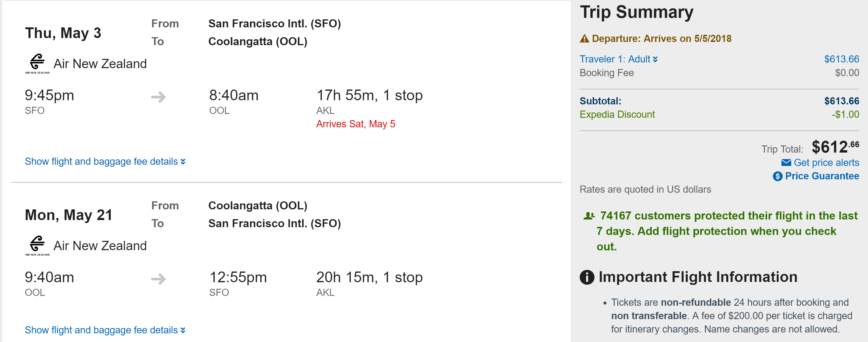Click the red Arrives Sat, May 5 notice
868x342 pixels.
(x=355, y=124)
